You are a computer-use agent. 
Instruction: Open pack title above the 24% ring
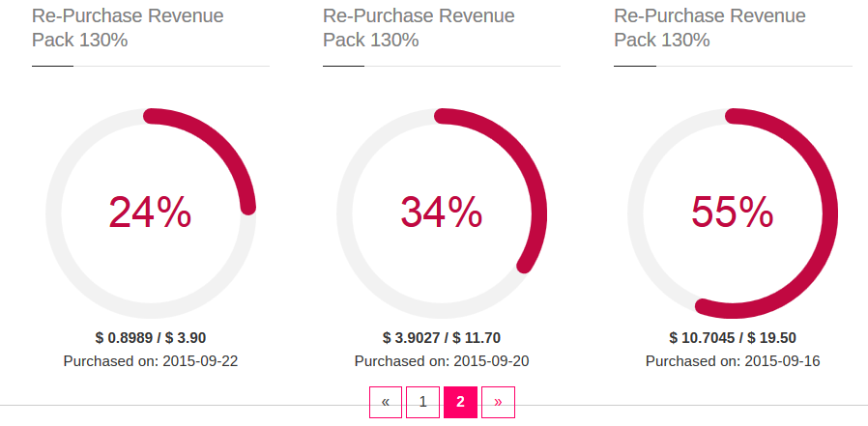128,28
